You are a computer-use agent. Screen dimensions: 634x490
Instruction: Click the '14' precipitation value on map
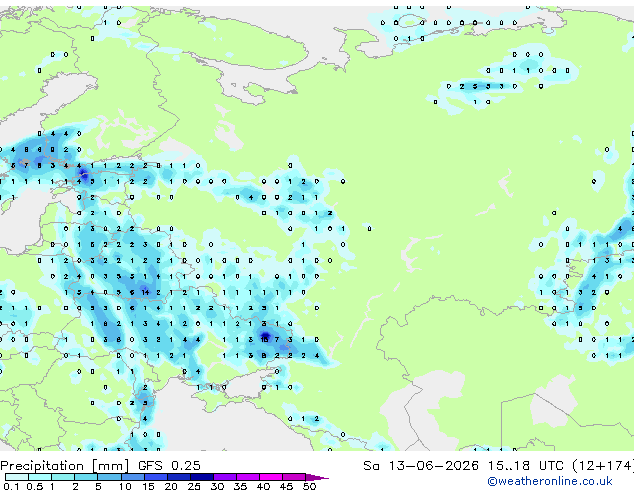[145, 292]
